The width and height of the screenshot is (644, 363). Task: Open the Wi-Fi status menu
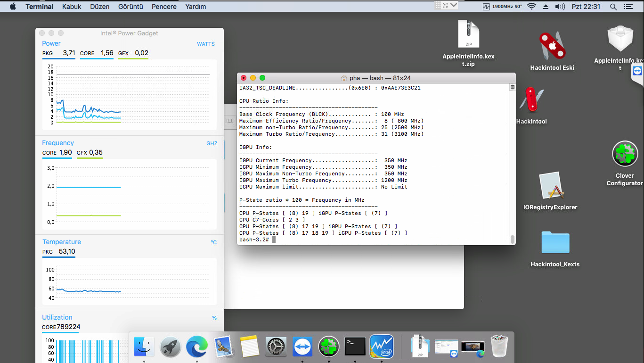coord(531,7)
